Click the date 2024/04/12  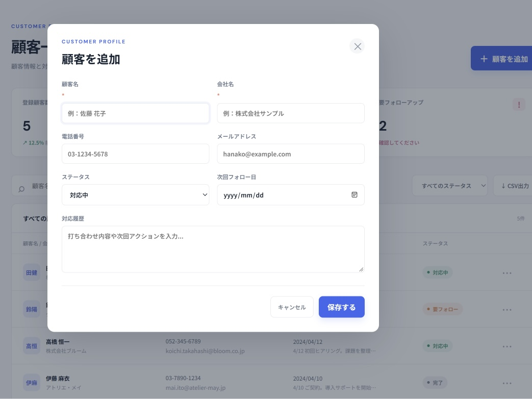(308, 342)
